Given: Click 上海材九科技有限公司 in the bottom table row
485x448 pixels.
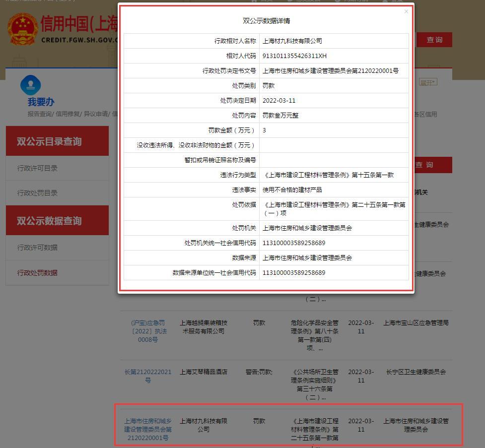Looking at the screenshot, I should [204, 425].
